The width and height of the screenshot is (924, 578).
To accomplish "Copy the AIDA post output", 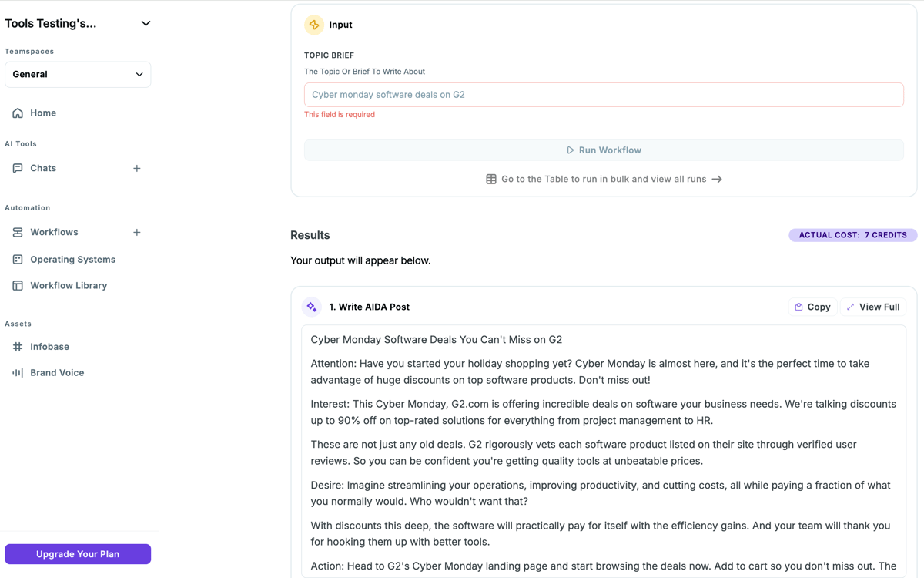I will (812, 307).
